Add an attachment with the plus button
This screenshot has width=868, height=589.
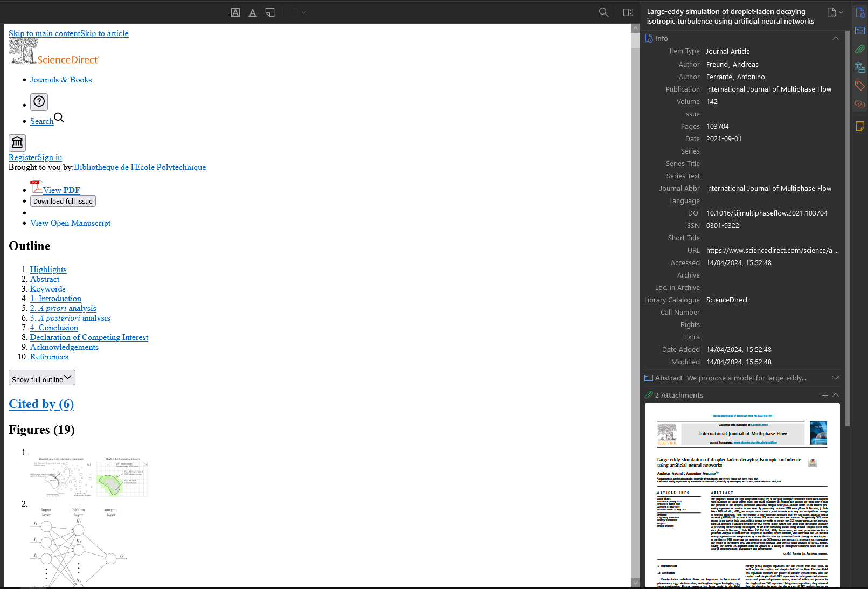click(825, 395)
